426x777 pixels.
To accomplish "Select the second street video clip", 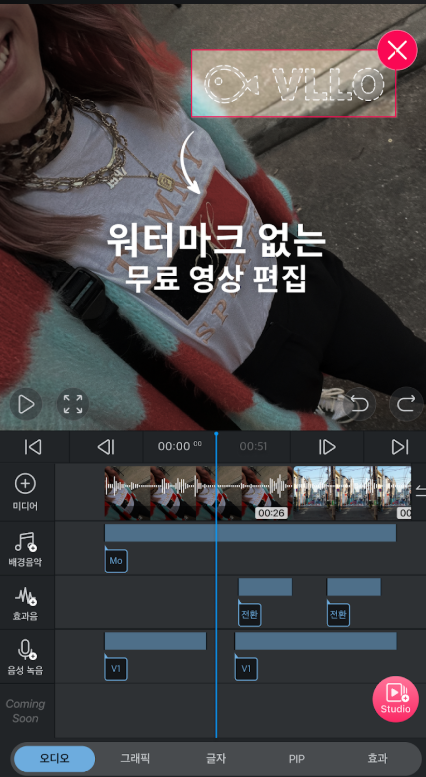I will (352, 493).
